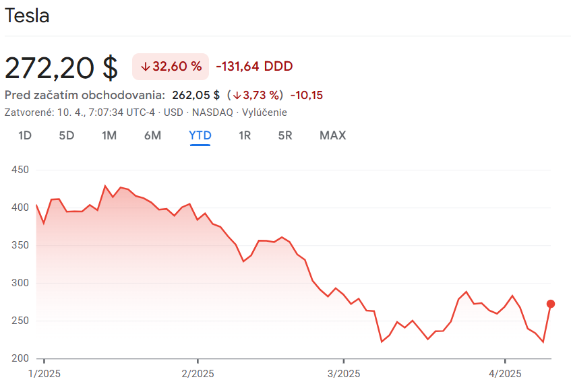Image resolution: width=571 pixels, height=392 pixels.
Task: Click the 2/2025 marker on the time axis
Action: coord(197,373)
